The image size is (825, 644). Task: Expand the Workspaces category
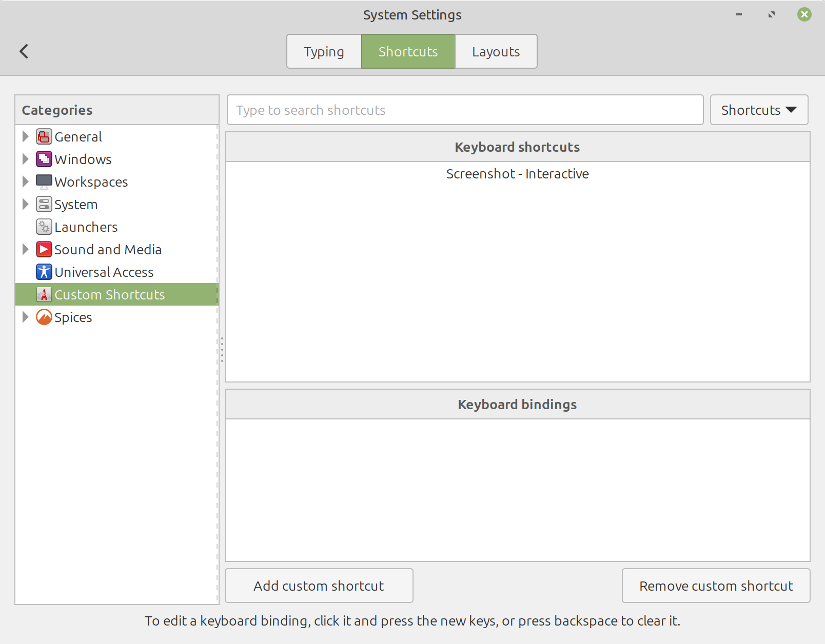click(25, 182)
